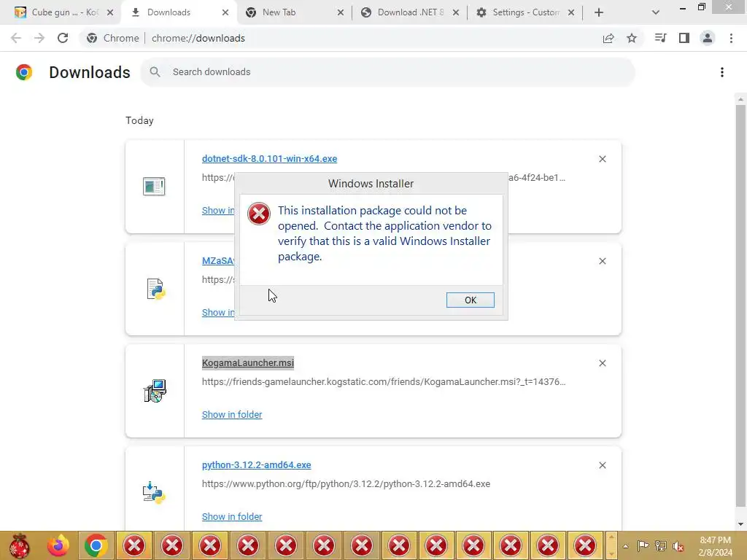
Task: Open KogamaLauncher.msi file
Action: tap(248, 363)
